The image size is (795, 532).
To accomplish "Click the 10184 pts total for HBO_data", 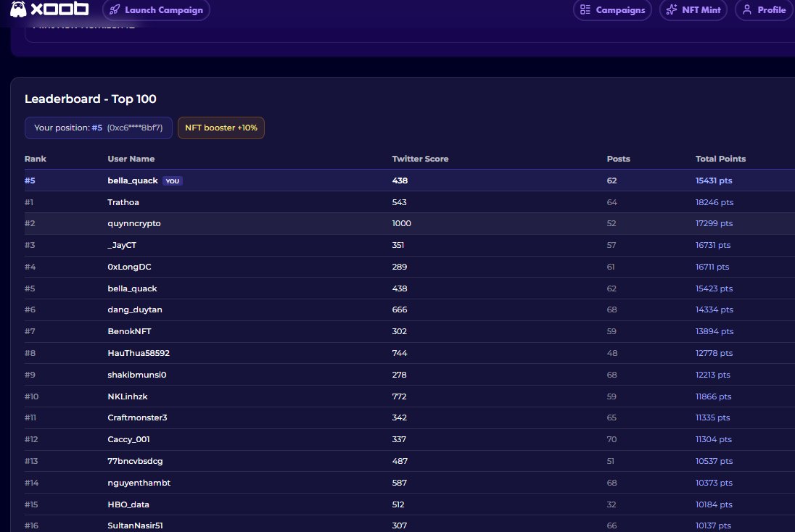I will (x=714, y=504).
